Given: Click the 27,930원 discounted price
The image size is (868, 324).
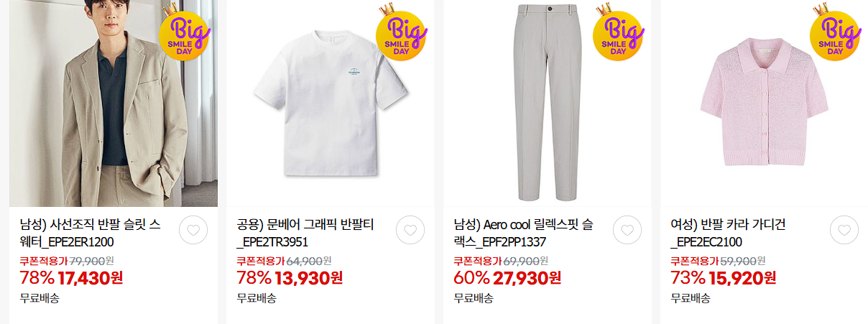Looking at the screenshot, I should [527, 277].
